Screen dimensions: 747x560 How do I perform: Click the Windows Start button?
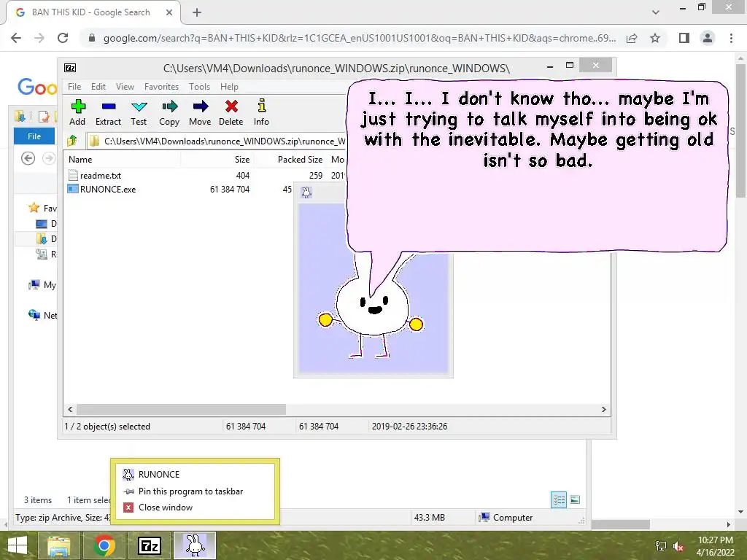[18, 545]
